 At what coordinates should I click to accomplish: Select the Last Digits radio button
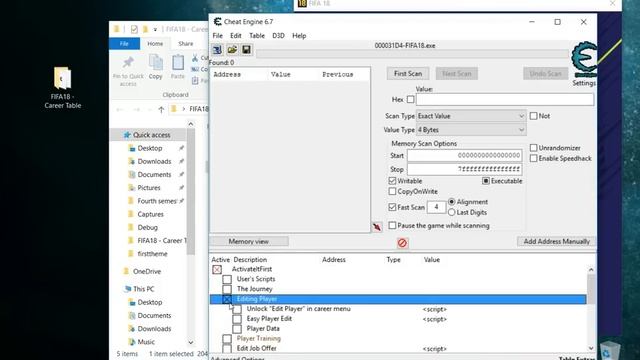point(451,212)
